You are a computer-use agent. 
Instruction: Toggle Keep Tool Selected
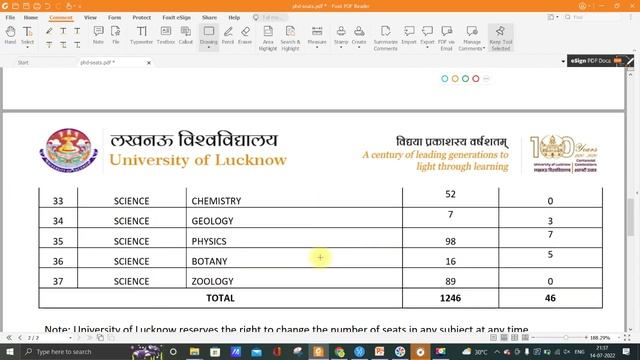(x=501, y=38)
